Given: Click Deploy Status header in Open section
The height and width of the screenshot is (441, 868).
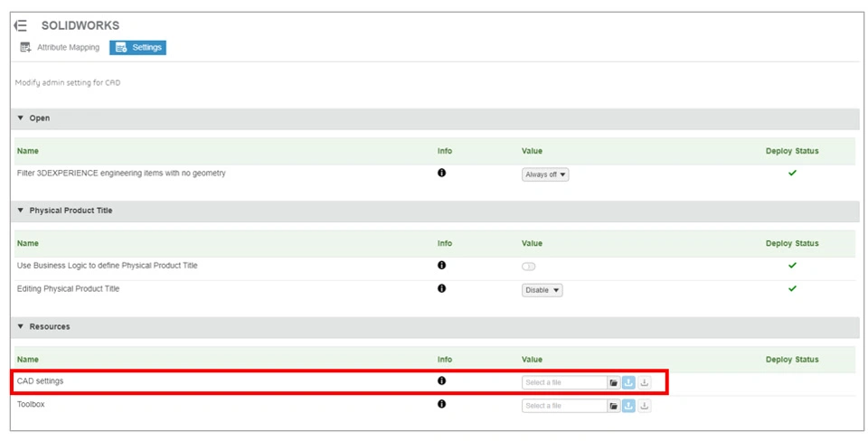Looking at the screenshot, I should [x=792, y=151].
